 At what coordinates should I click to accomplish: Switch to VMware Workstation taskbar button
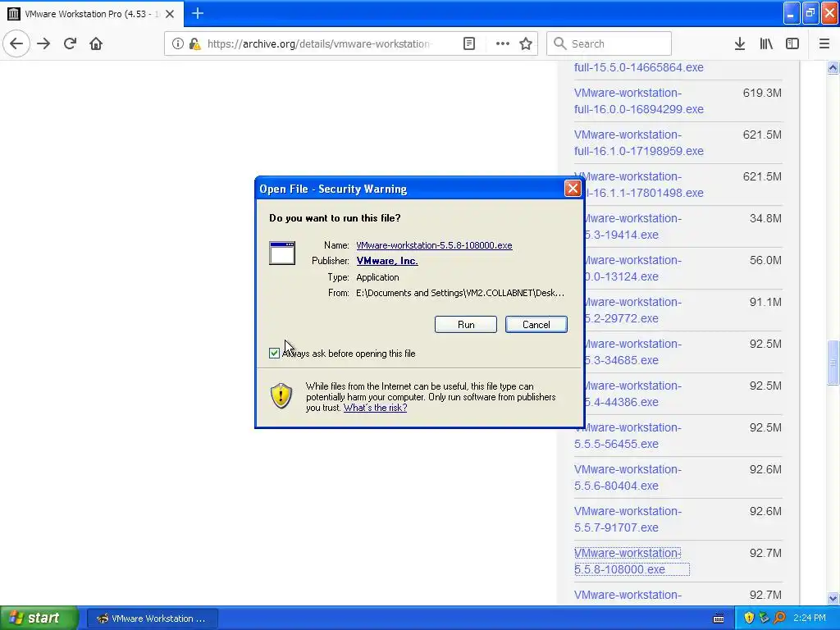click(152, 619)
